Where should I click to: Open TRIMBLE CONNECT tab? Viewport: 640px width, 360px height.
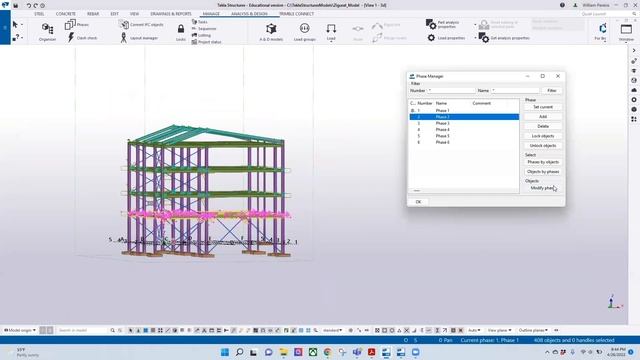point(297,13)
